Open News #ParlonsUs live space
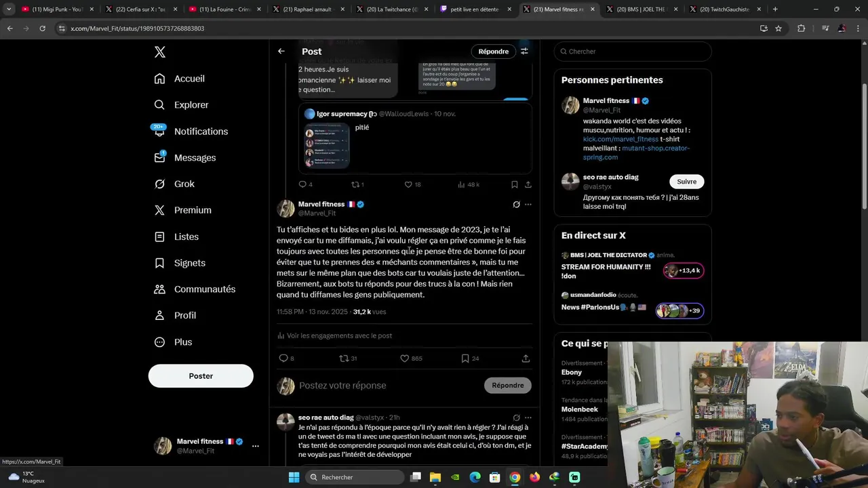The image size is (868, 488). (x=633, y=305)
